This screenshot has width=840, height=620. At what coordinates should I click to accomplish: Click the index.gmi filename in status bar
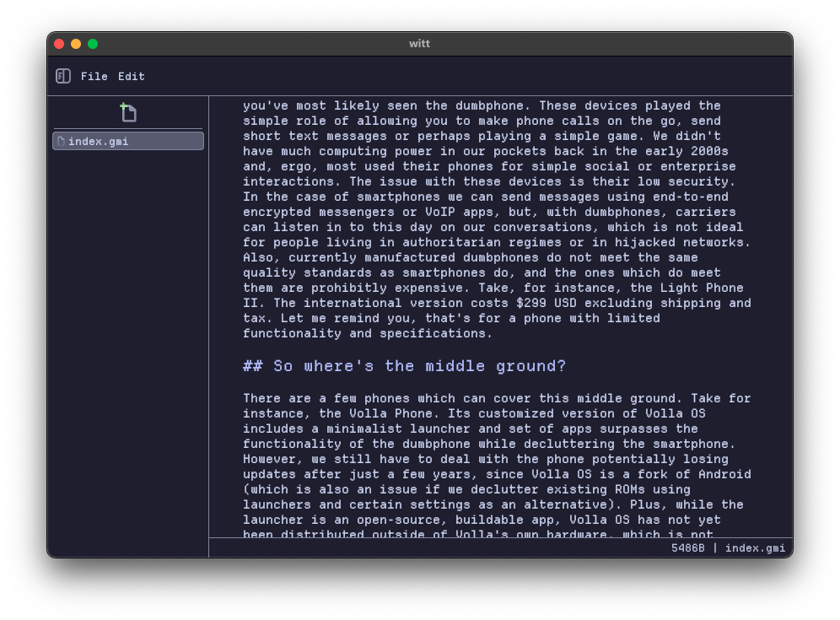coord(755,548)
